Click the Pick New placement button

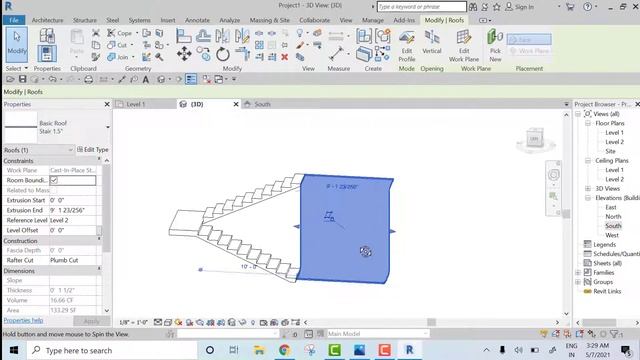click(x=495, y=46)
